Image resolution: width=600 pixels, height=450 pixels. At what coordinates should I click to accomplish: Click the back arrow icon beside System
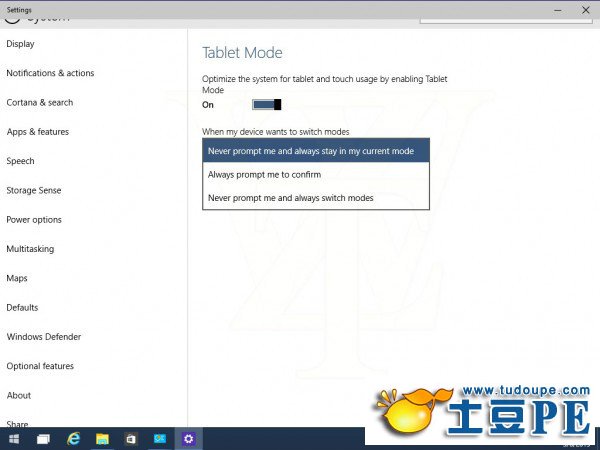pyautogui.click(x=12, y=19)
